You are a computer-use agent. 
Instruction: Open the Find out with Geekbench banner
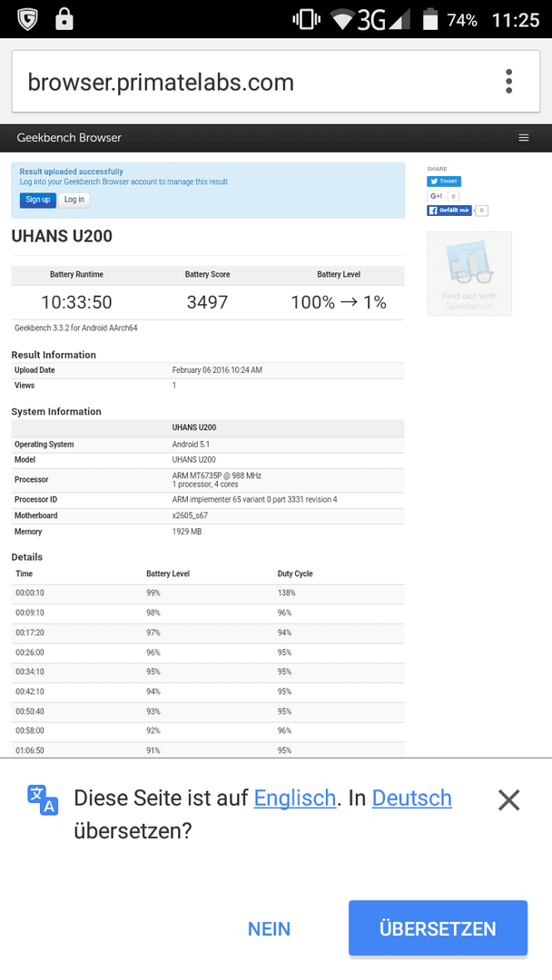click(x=469, y=274)
